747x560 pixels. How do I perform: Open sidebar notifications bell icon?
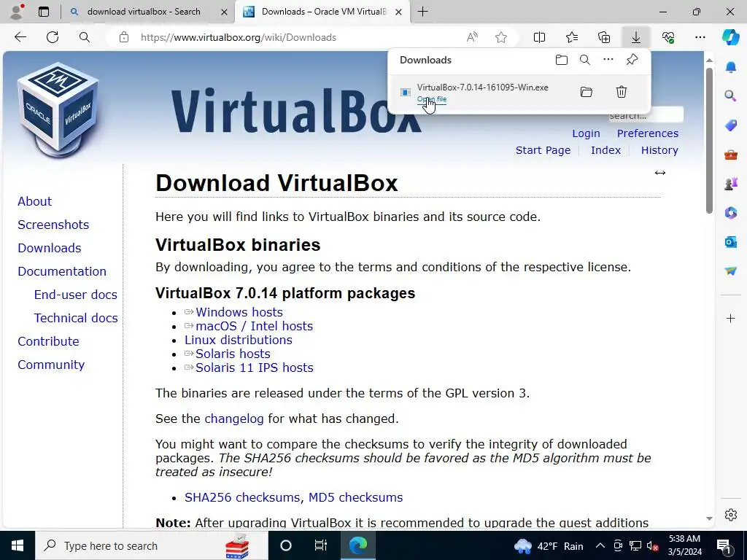tap(730, 67)
